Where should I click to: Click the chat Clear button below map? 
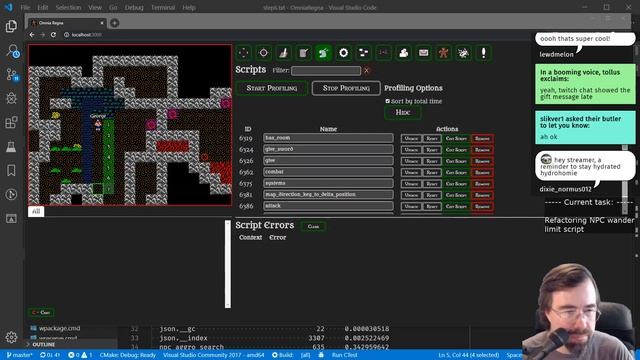click(x=41, y=313)
